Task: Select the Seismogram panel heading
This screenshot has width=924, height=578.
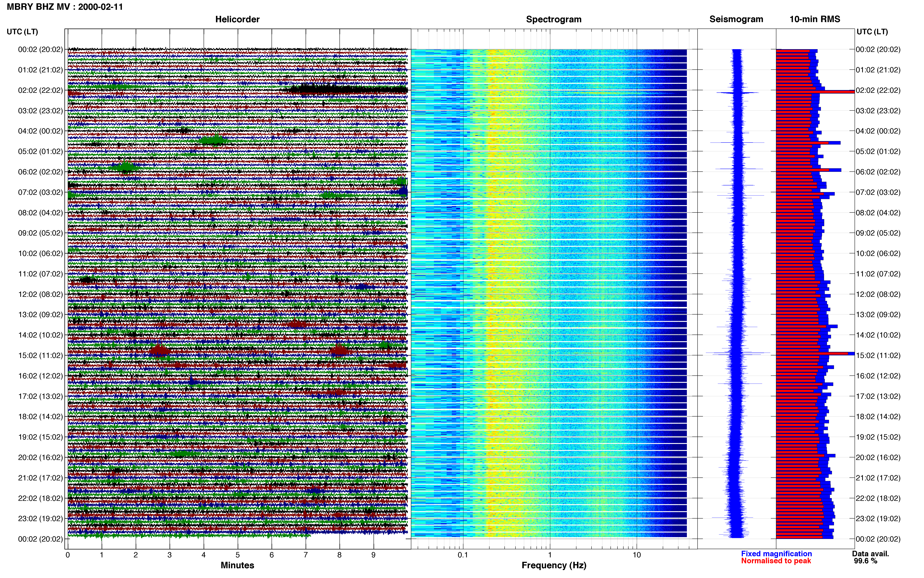Action: pyautogui.click(x=736, y=19)
